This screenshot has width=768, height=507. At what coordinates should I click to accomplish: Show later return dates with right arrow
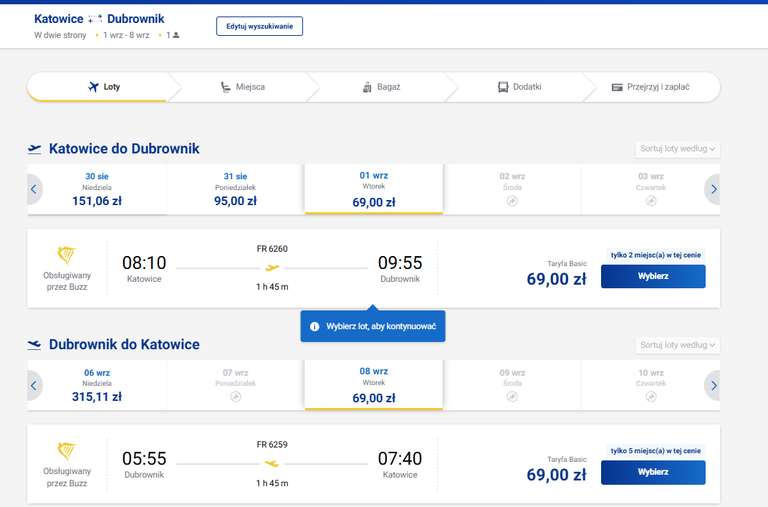(713, 386)
